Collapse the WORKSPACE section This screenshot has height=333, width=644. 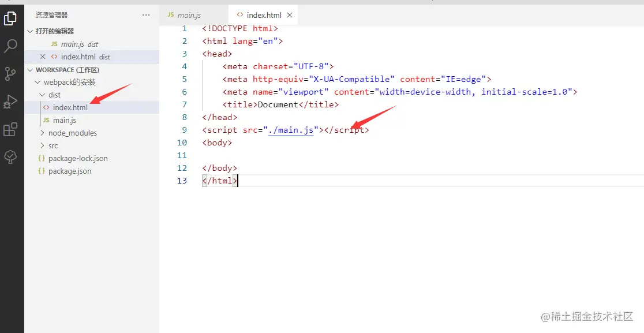click(x=29, y=70)
